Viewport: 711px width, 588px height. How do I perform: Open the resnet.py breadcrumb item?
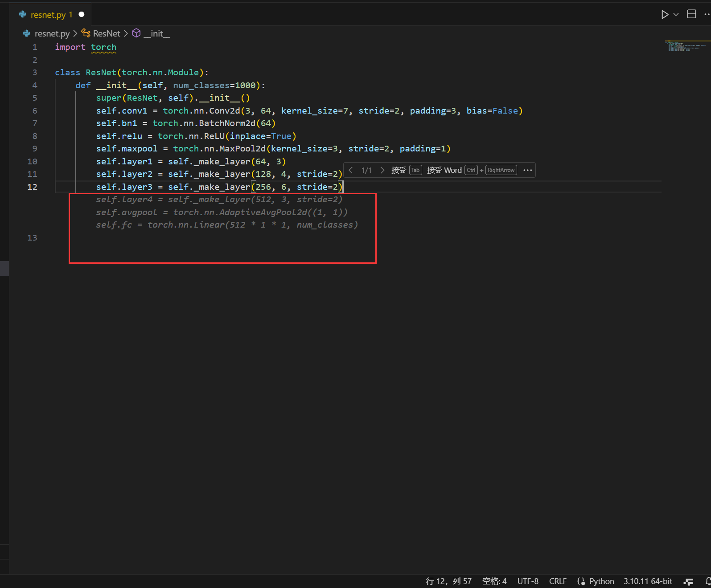tap(52, 33)
